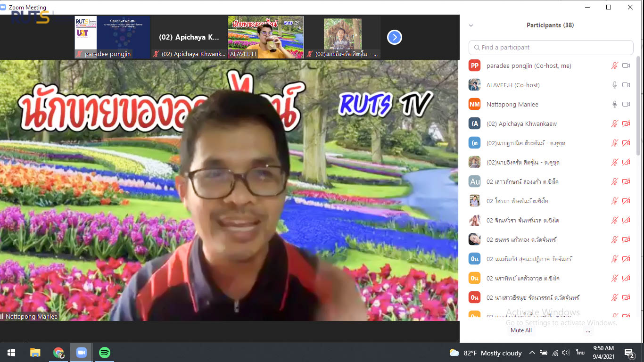Click muted mic icon for (02)นายอิงครัต
This screenshot has width=644, height=362.
click(614, 162)
